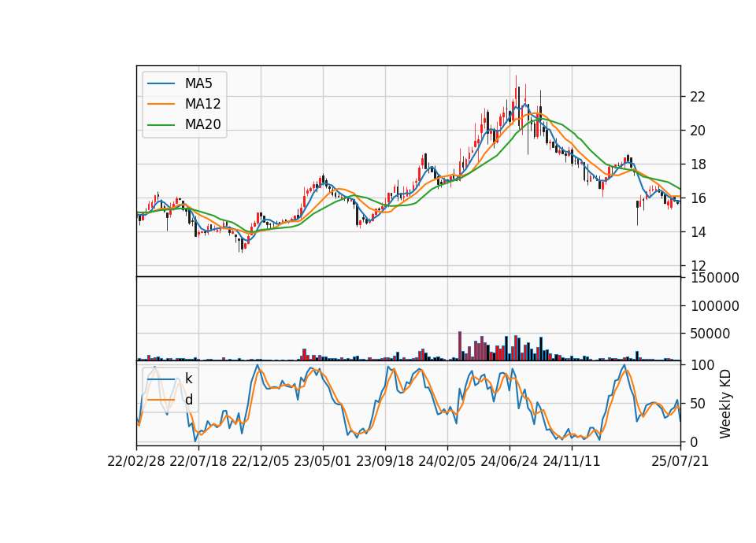Click the green MA20 legend line sample
Screen dimensions: 756x543
click(161, 124)
